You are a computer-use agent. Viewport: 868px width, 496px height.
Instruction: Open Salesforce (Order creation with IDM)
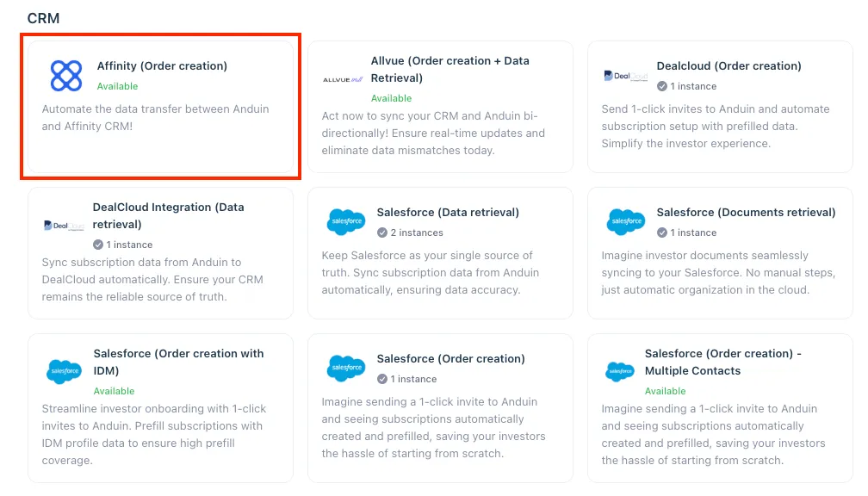pyautogui.click(x=179, y=362)
